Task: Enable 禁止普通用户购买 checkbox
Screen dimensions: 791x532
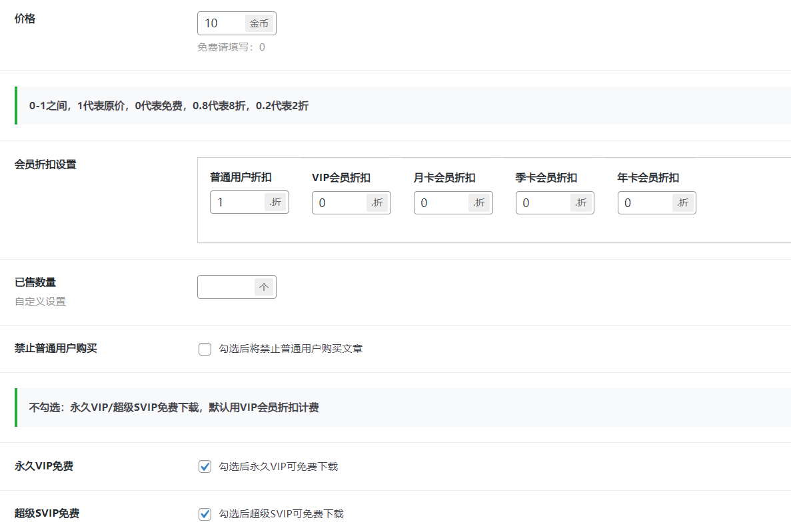Action: (205, 349)
